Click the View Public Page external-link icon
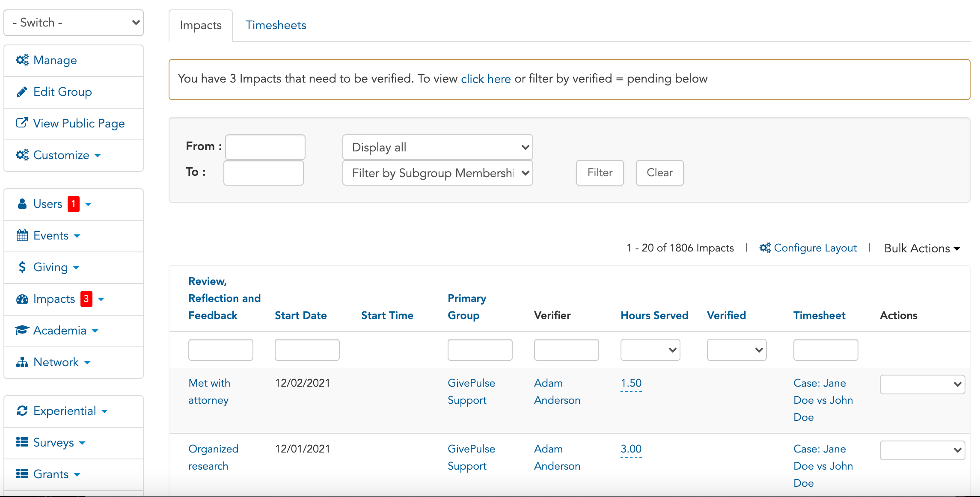Screen dimensions: 980x497 (x=22, y=123)
